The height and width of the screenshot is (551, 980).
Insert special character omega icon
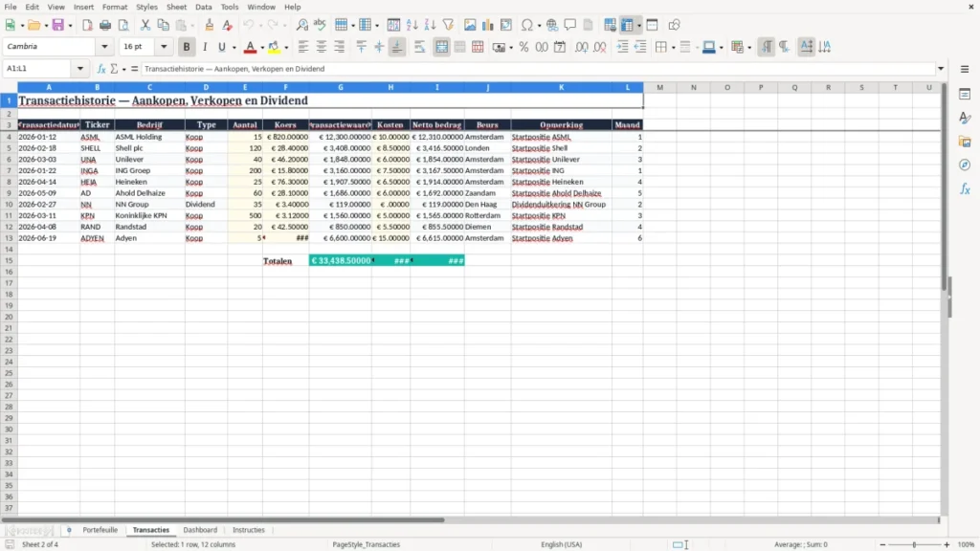[527, 25]
